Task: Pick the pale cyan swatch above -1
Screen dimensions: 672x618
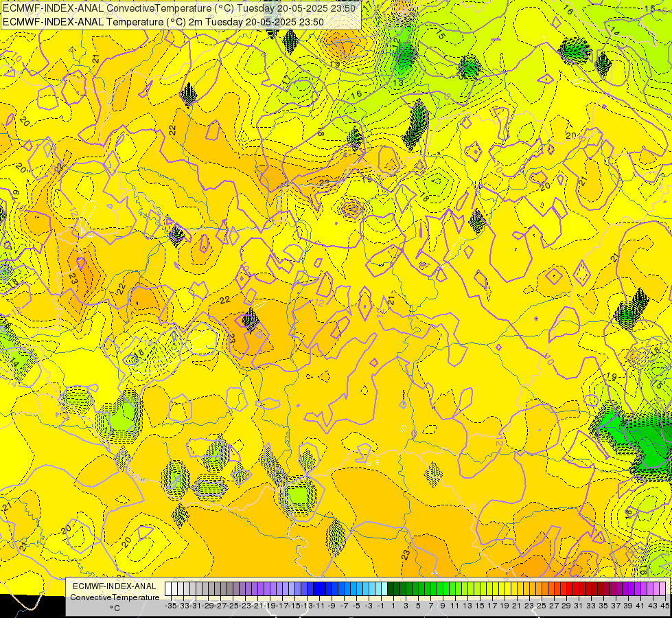Action: tap(378, 588)
